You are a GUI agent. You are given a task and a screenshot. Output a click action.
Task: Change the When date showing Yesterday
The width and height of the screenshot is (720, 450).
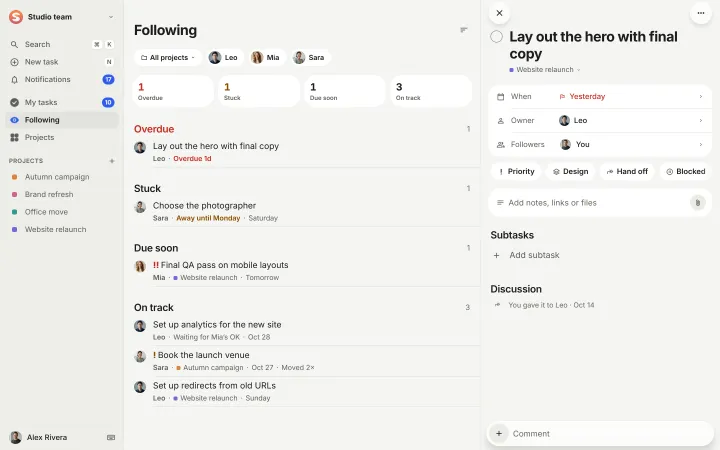tap(600, 96)
